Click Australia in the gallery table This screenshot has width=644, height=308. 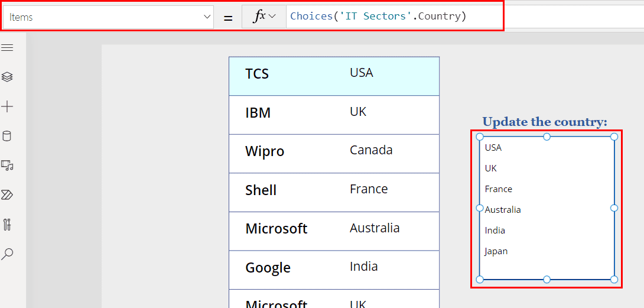tap(374, 228)
